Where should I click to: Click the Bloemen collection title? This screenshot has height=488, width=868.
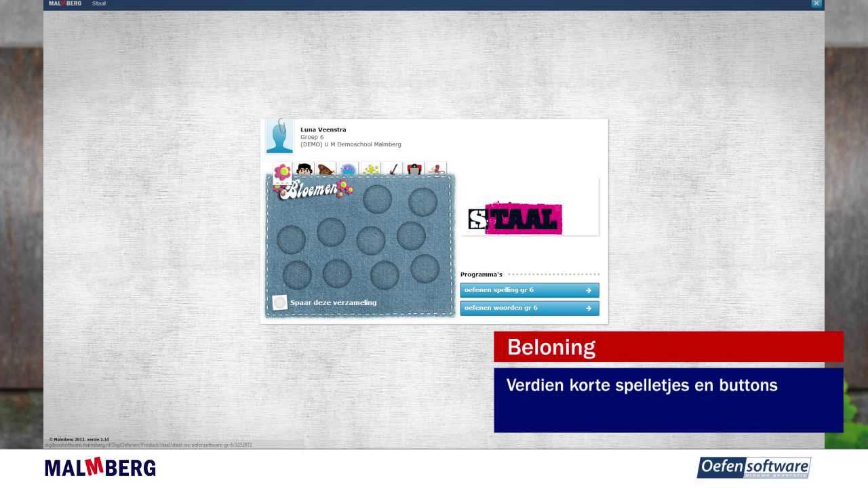click(x=313, y=190)
